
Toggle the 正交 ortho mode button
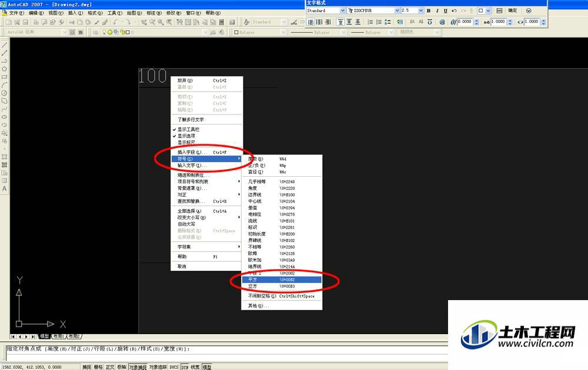point(110,367)
